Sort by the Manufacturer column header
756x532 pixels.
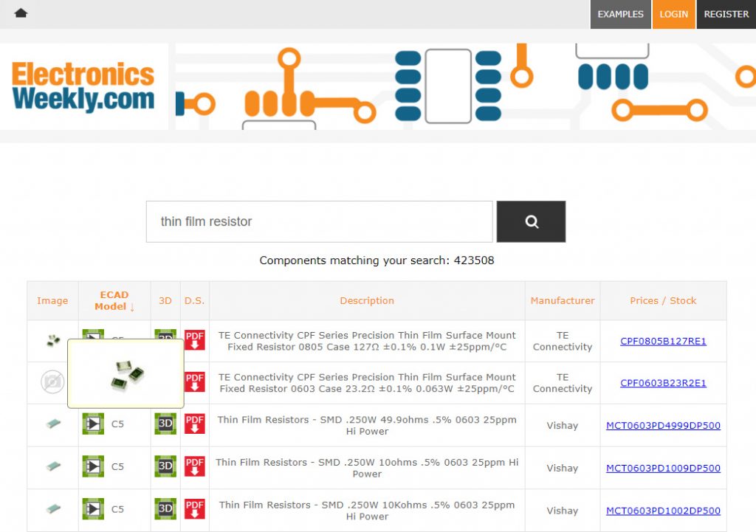tap(562, 301)
